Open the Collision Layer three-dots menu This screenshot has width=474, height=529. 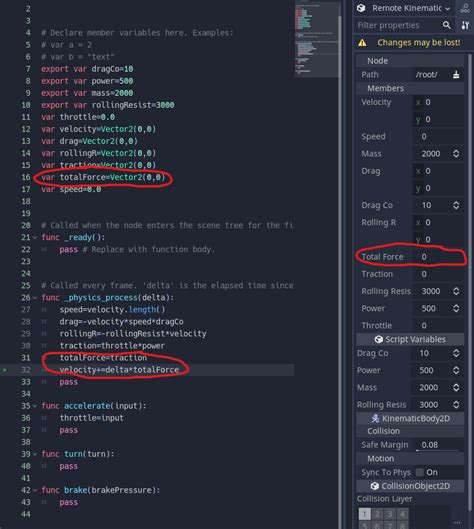457,522
